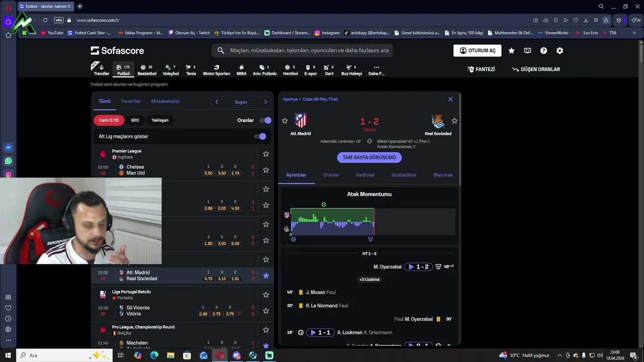
Task: Go to next day arrow
Action: click(266, 102)
